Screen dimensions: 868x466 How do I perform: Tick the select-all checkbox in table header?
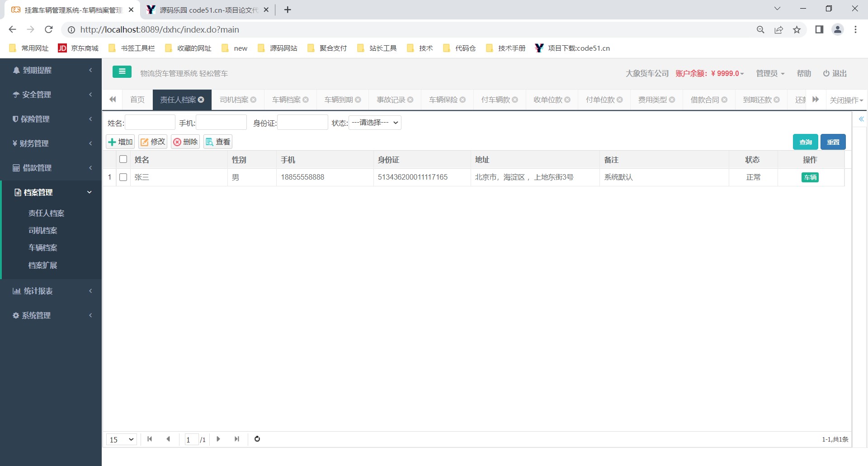point(123,159)
